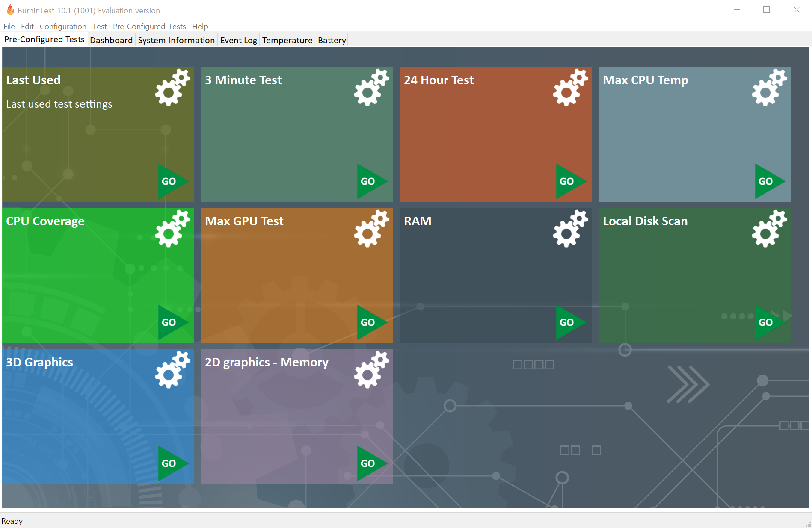Open the Help menu
The height and width of the screenshot is (528, 812).
click(200, 27)
